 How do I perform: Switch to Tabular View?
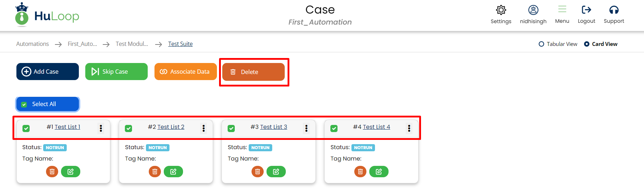542,44
